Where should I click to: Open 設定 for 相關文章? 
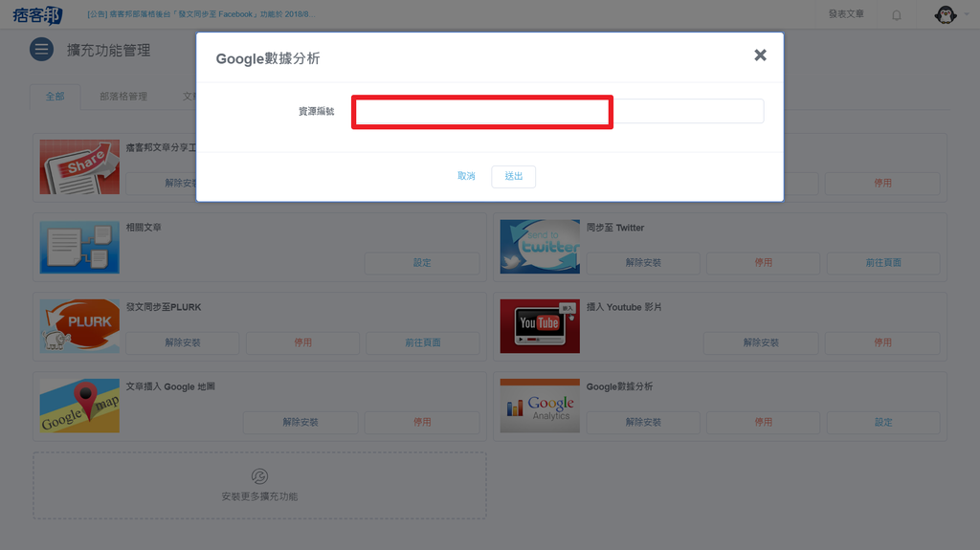click(422, 263)
